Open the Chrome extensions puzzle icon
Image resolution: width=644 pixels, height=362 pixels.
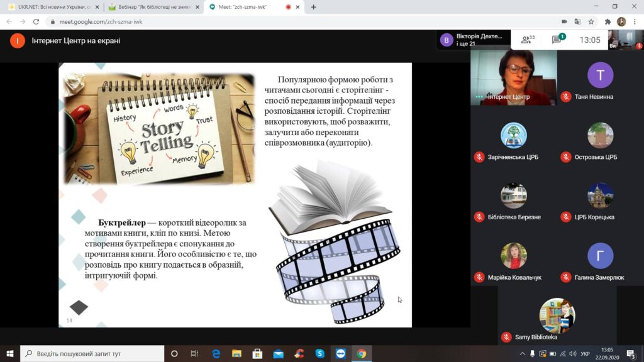[x=608, y=21]
